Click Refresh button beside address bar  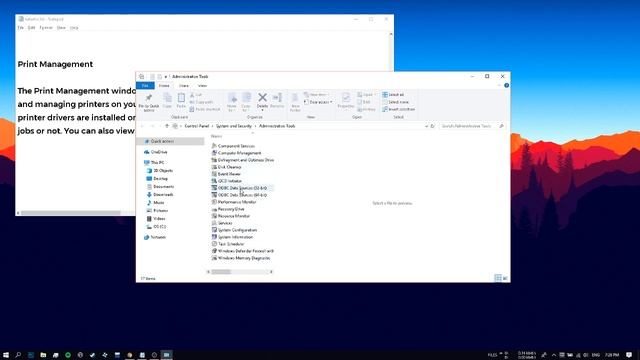(433, 126)
